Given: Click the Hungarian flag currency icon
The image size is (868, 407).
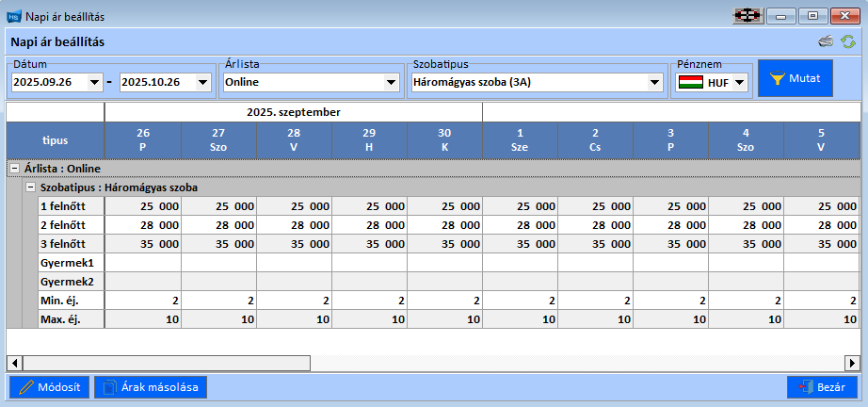Looking at the screenshot, I should coord(690,83).
